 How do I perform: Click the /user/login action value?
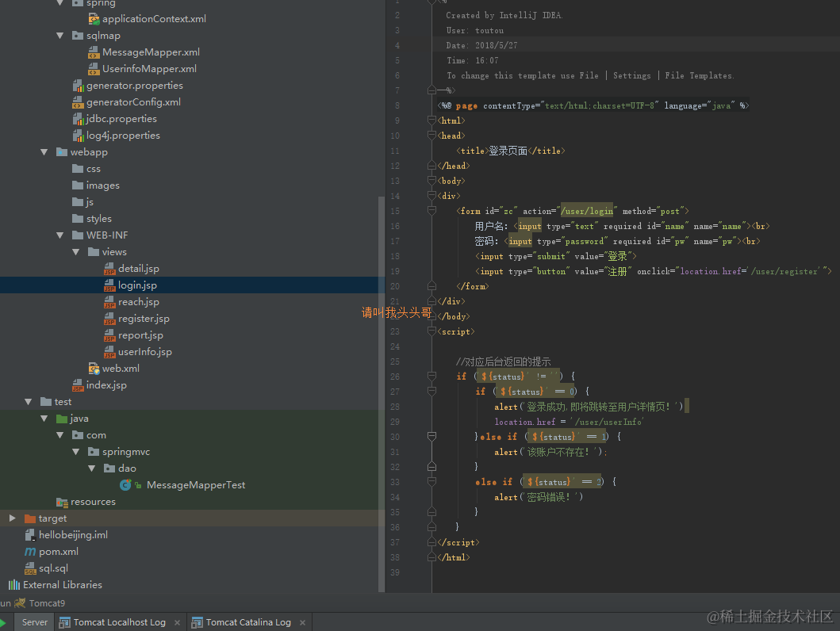click(x=587, y=212)
